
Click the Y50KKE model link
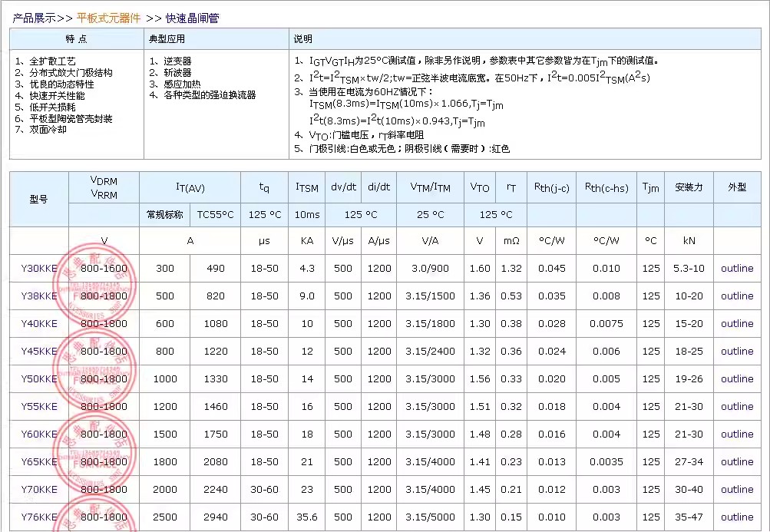point(39,379)
